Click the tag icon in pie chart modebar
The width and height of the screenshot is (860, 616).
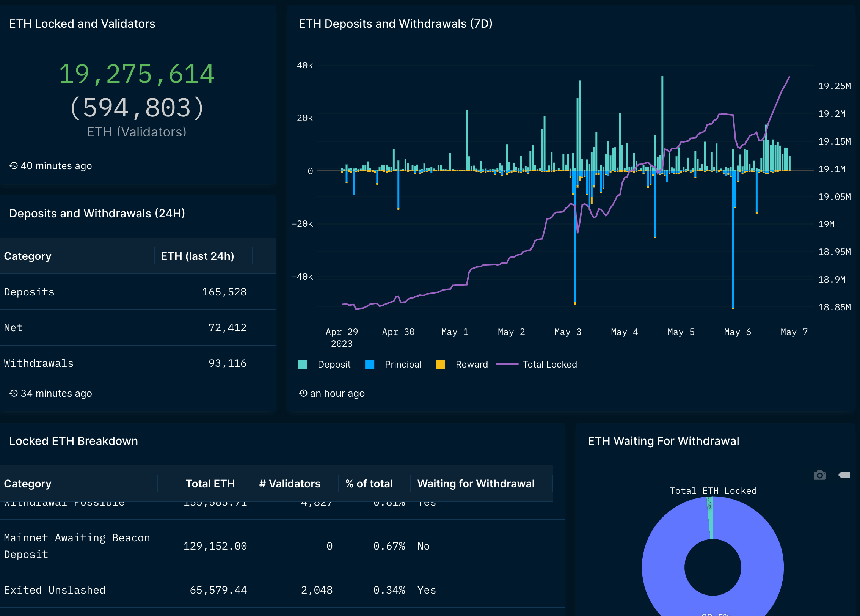(x=844, y=475)
